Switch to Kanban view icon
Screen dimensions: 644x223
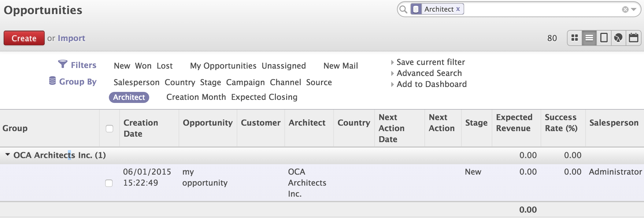(575, 38)
